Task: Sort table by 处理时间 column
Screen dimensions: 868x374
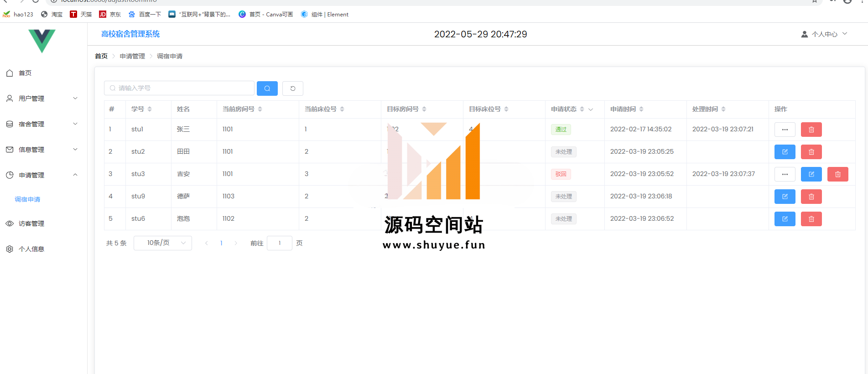Action: [723, 109]
